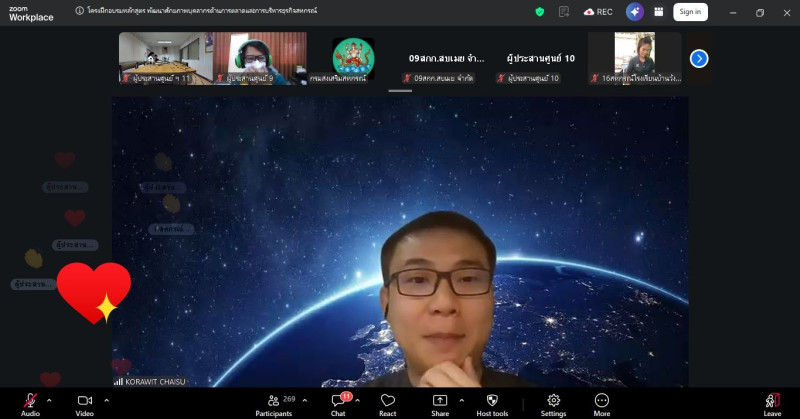Expand the caret next to Participants
Image resolution: width=800 pixels, height=419 pixels.
click(x=306, y=400)
